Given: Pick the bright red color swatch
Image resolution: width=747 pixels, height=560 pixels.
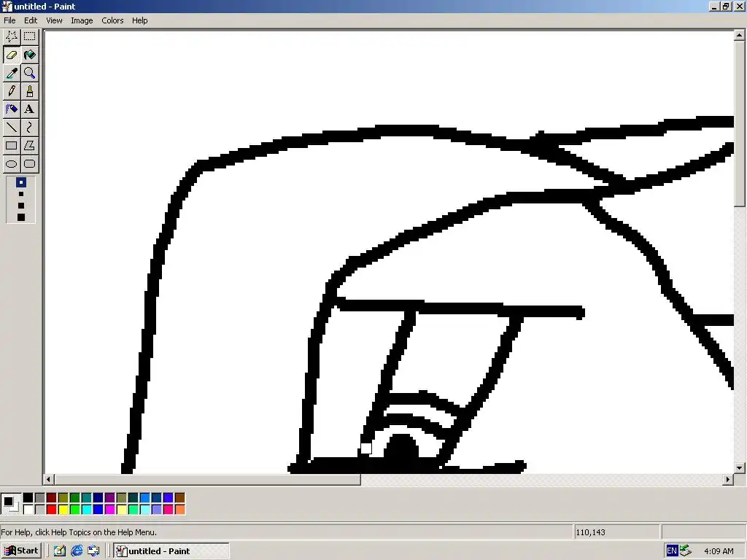Looking at the screenshot, I should (52, 510).
